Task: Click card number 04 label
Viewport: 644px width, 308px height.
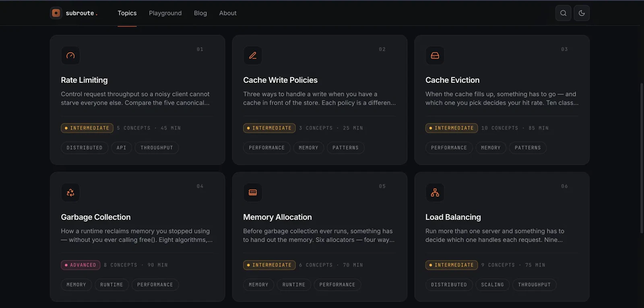Action: point(200,186)
